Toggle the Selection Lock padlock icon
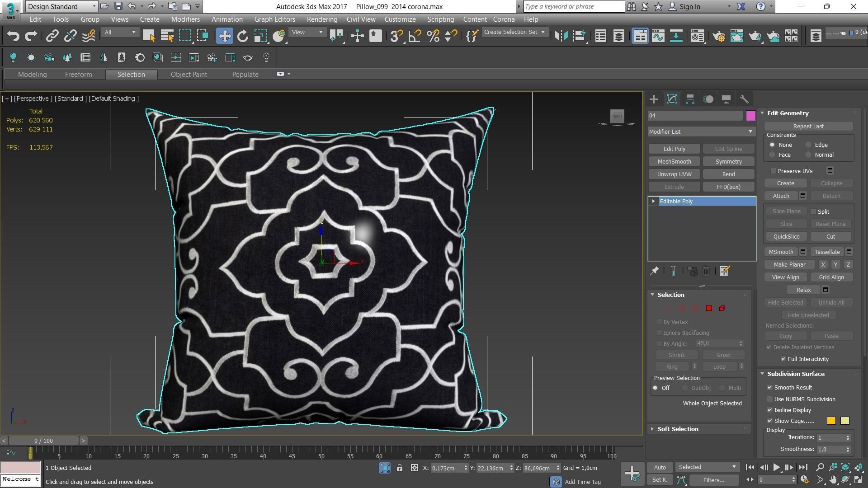 (x=400, y=468)
